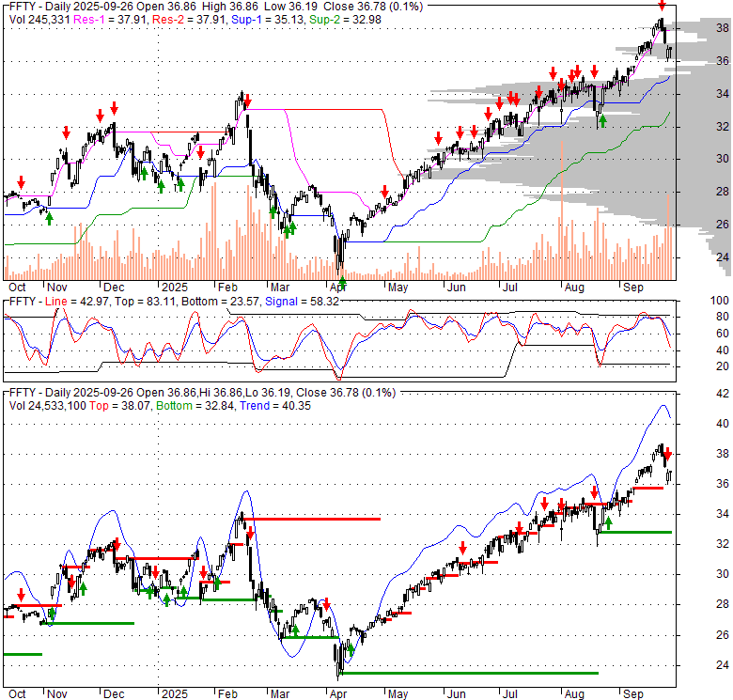
Task: Click the red sell arrow in early May, top chart
Action: (384, 192)
